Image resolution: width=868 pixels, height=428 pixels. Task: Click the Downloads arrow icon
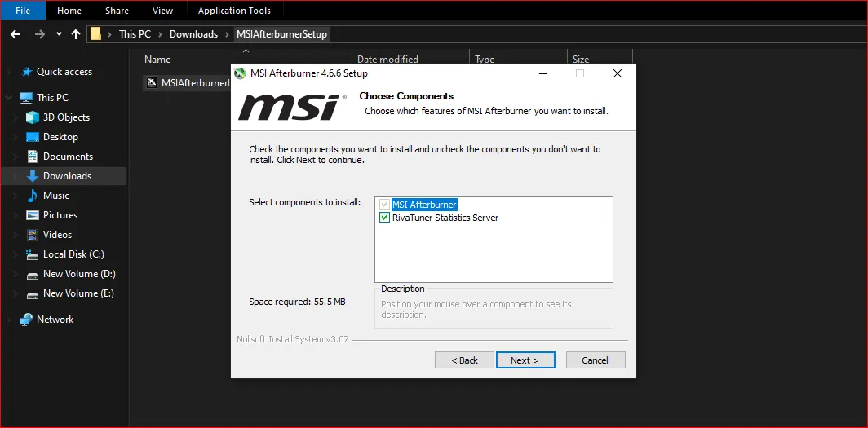pyautogui.click(x=33, y=176)
